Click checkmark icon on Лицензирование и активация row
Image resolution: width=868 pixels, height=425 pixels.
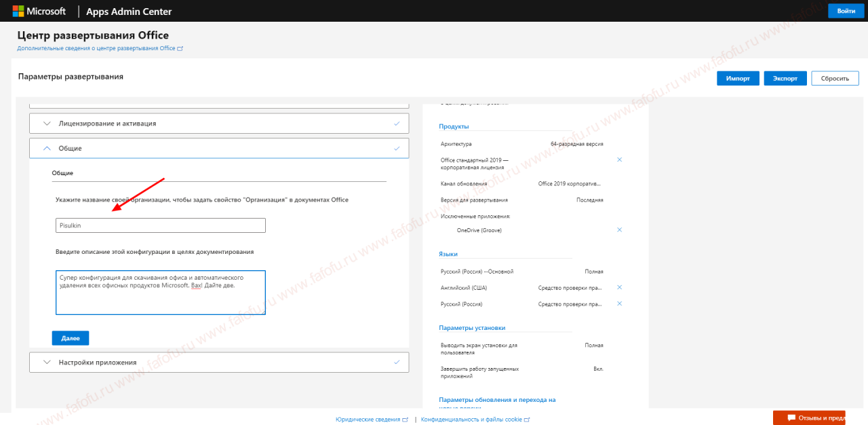pyautogui.click(x=397, y=124)
